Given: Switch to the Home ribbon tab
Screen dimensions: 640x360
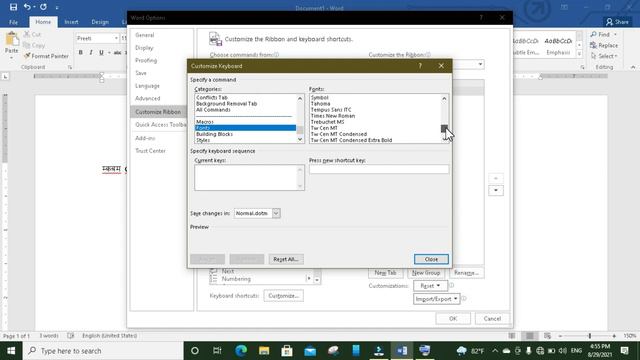Looking at the screenshot, I should coord(43,22).
